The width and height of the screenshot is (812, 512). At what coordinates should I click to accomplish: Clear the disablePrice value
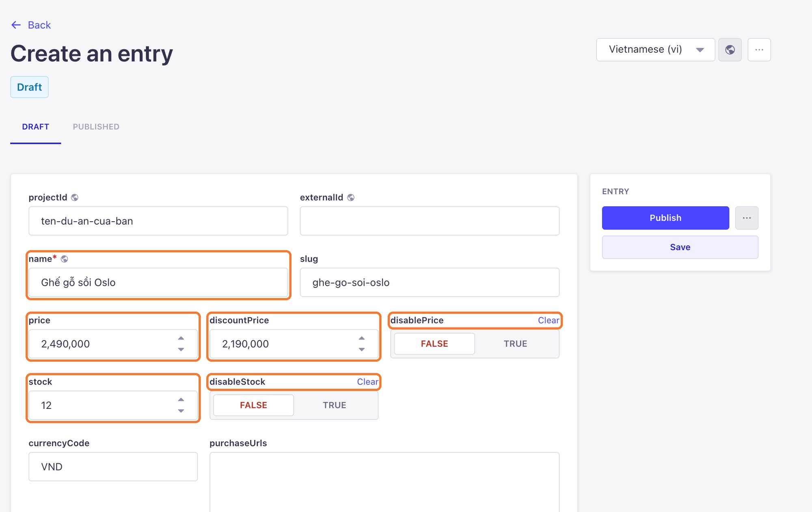coord(549,320)
